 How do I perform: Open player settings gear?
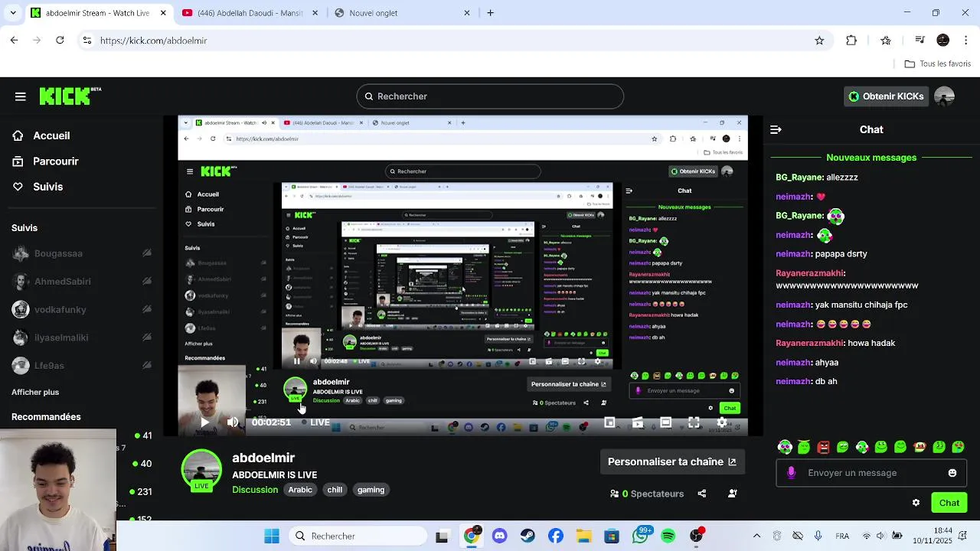[x=722, y=422]
